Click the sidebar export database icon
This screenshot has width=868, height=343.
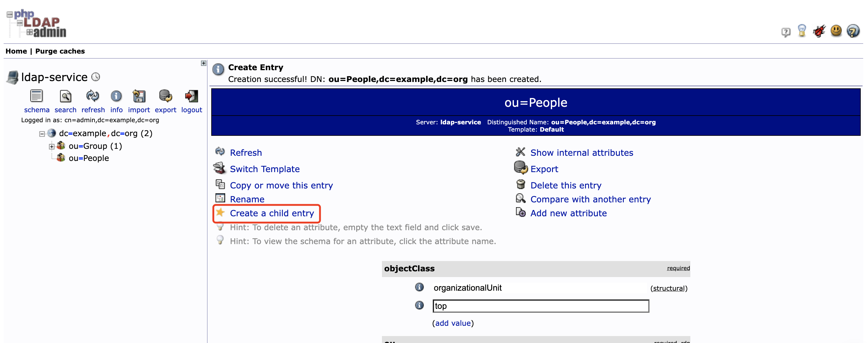point(165,96)
